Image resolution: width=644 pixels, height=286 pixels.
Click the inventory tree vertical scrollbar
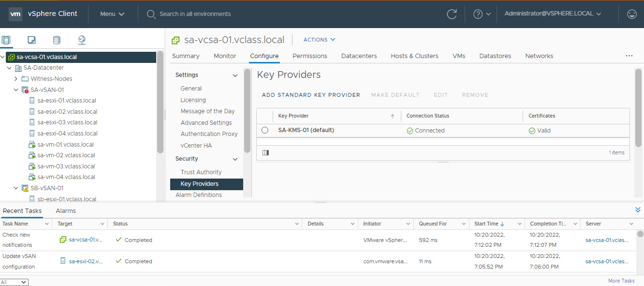coord(161,102)
